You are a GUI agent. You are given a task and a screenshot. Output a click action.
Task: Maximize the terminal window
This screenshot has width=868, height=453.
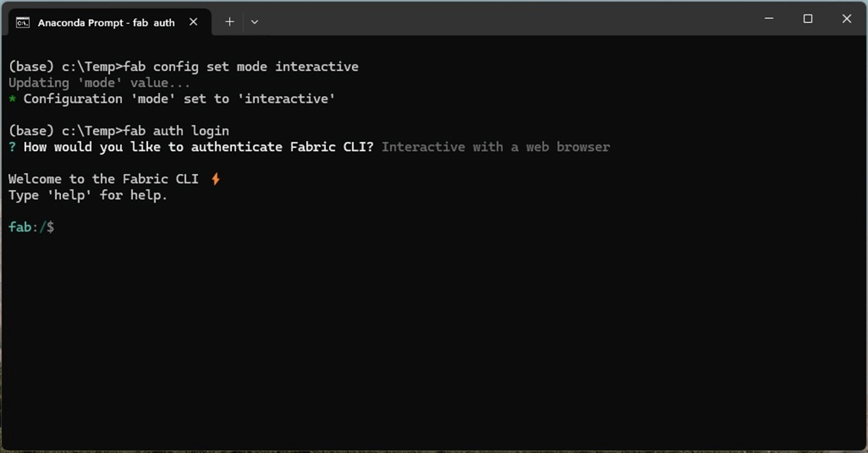tap(808, 19)
